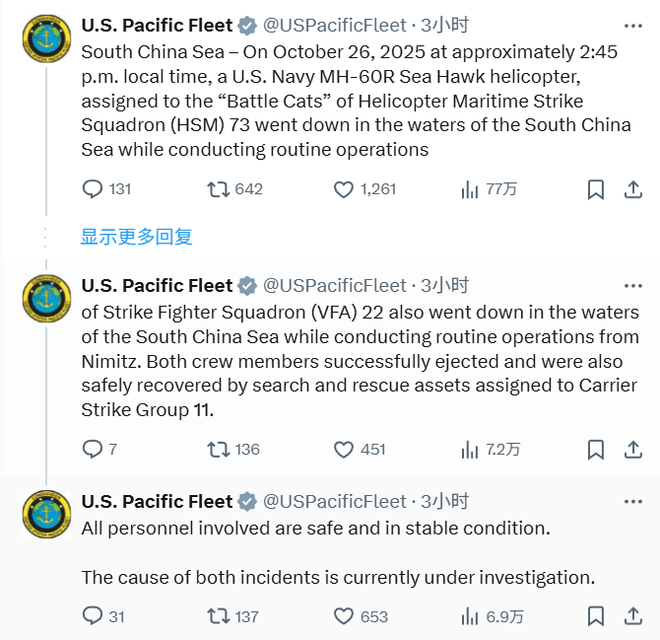Open more options on the VFA 22 tweet
The height and width of the screenshot is (640, 660).
632,285
